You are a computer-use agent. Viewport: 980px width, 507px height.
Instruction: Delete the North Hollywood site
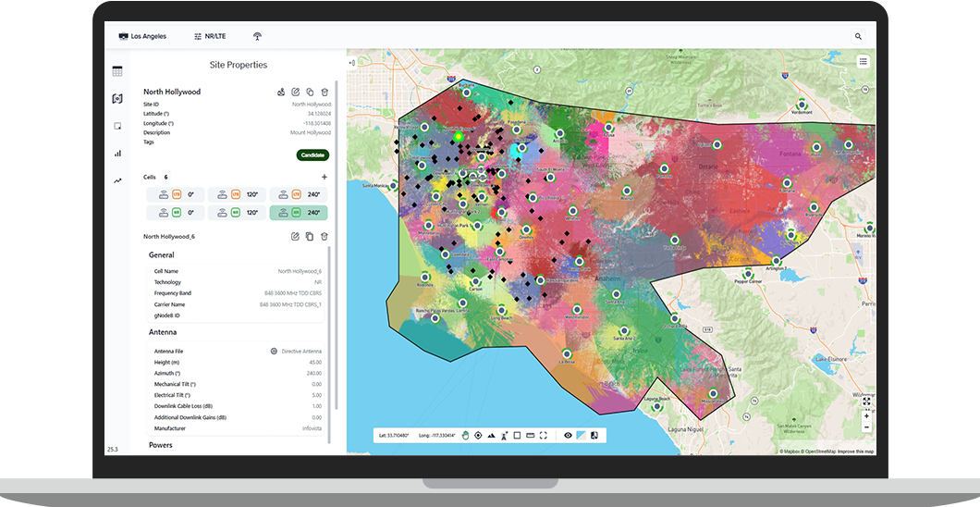(x=324, y=92)
